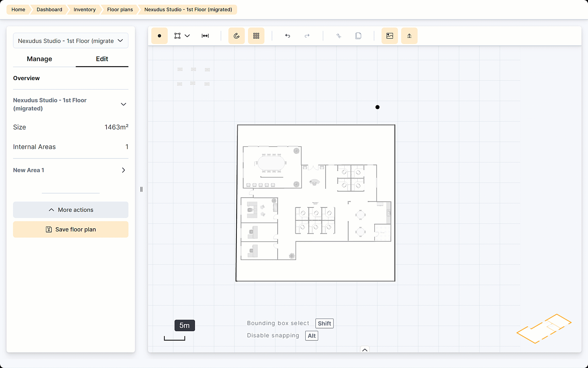Screen dimensions: 588x368
Task: Click the upload/bring to front icon
Action: [409, 36]
